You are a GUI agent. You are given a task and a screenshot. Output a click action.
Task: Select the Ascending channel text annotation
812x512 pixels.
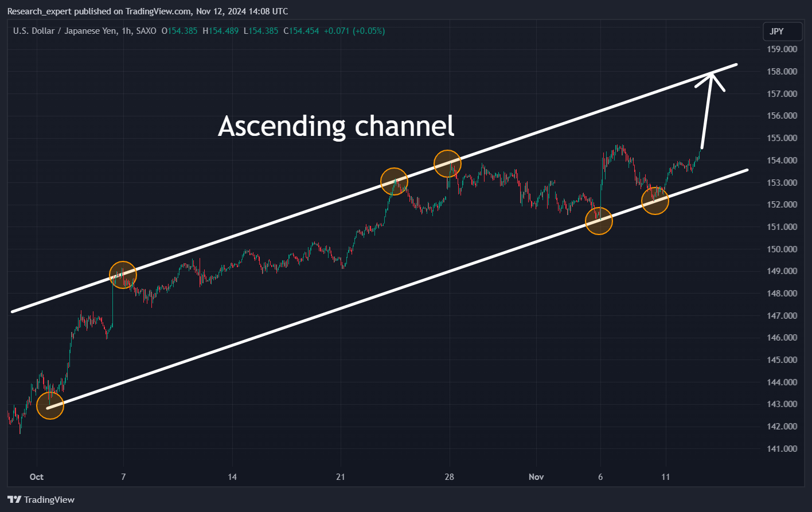(x=336, y=126)
